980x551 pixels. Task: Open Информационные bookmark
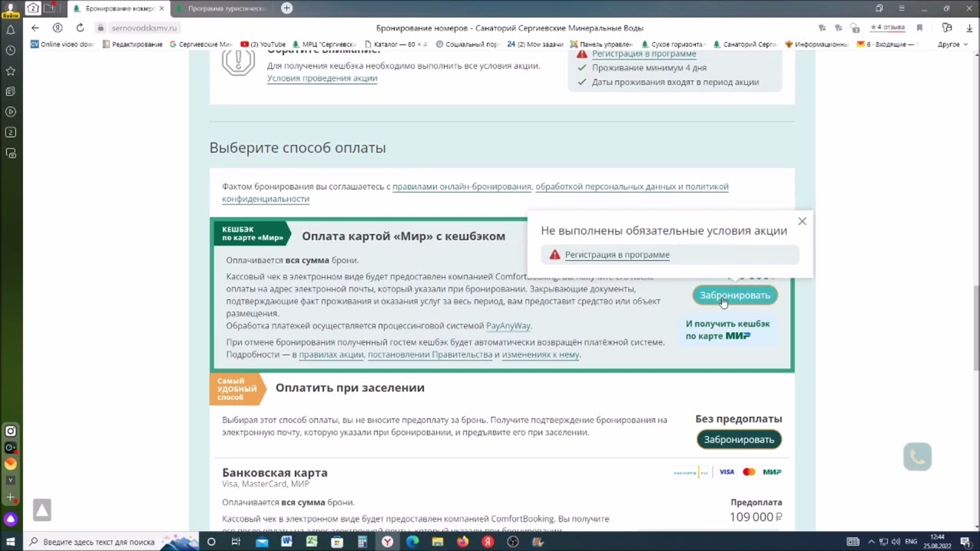(816, 44)
